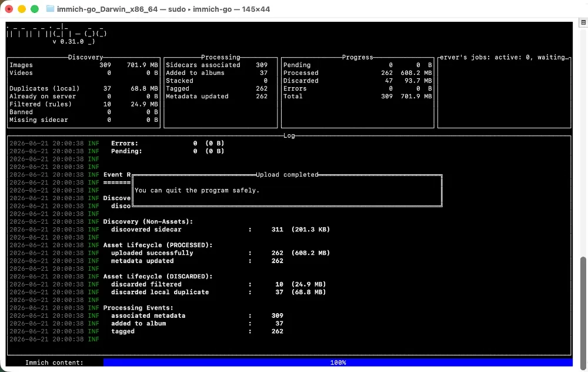Screen dimensions: 588x372
Task: Click the server's jobs panel title
Action: (x=505, y=57)
